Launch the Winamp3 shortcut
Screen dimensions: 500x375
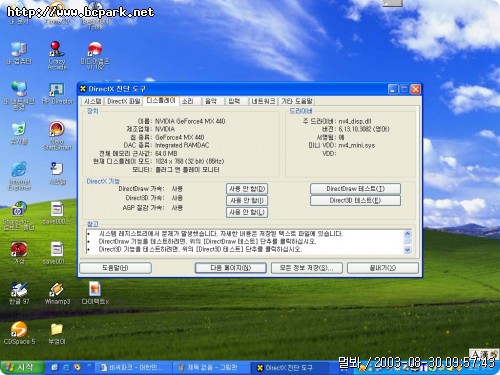click(x=57, y=293)
